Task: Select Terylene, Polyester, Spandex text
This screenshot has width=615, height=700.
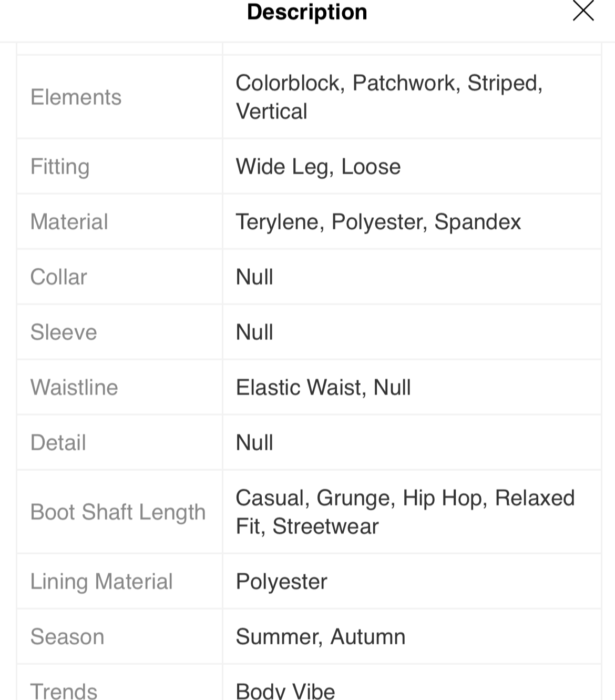Action: point(378,222)
